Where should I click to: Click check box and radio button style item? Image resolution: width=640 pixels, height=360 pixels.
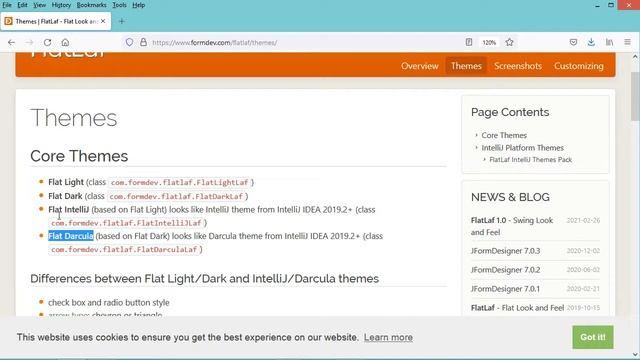109,302
